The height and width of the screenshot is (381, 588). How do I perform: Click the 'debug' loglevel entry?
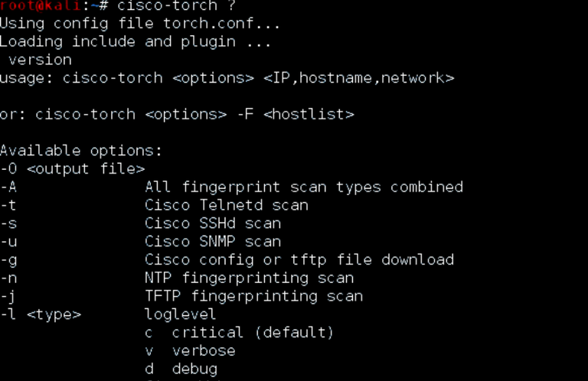(194, 369)
